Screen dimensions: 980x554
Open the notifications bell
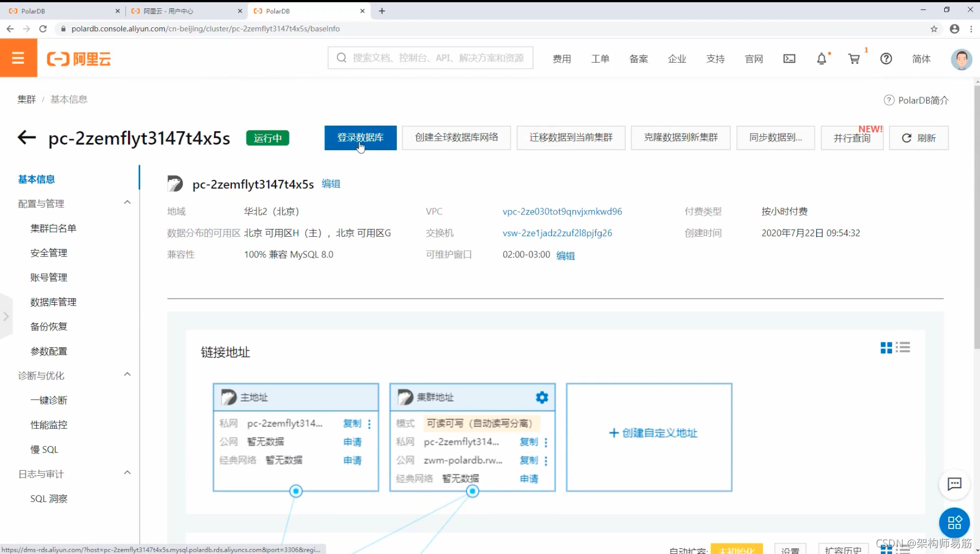tap(821, 59)
